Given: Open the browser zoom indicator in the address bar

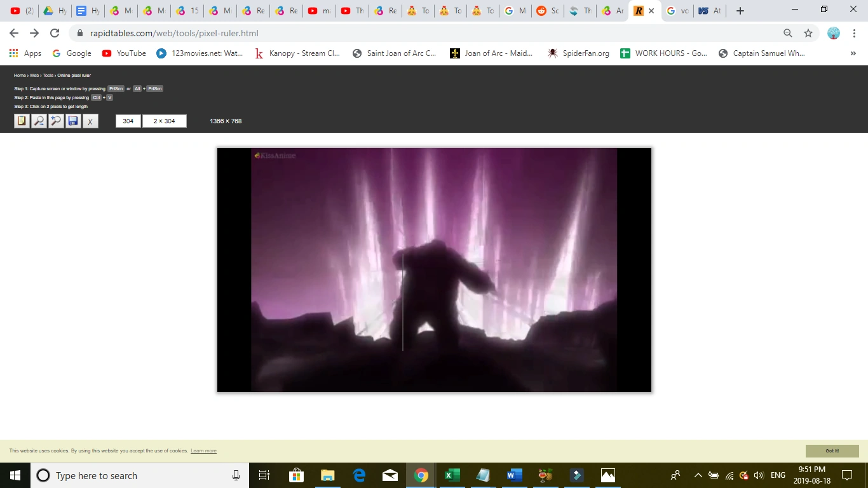Looking at the screenshot, I should click(x=788, y=33).
